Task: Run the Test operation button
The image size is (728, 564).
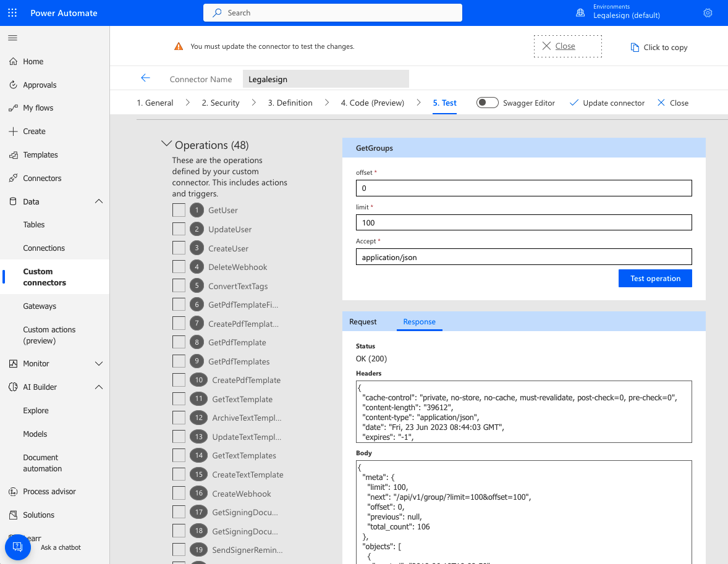Action: 655,279
